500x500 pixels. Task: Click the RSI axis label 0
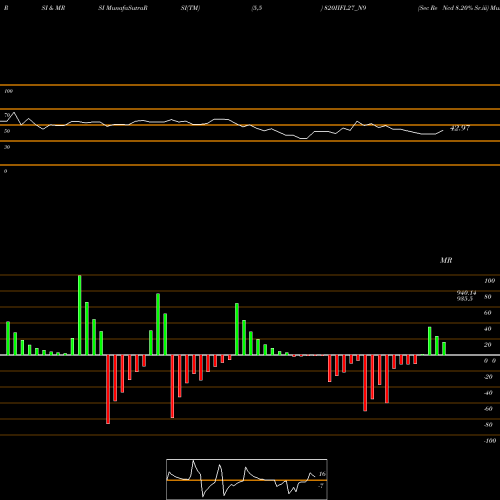pyautogui.click(x=5, y=171)
